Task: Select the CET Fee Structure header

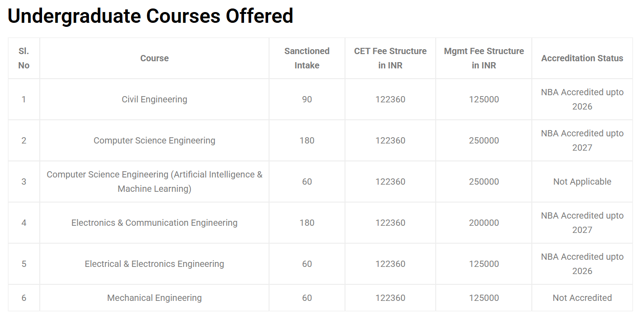Action: [390, 58]
